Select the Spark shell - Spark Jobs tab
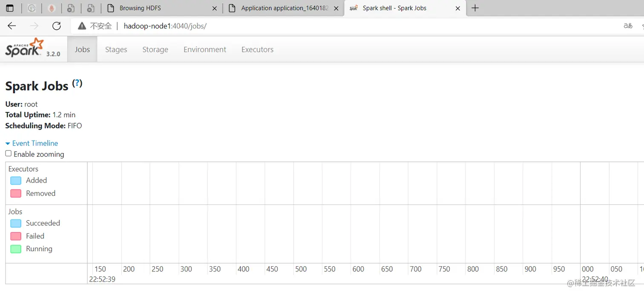Screen dimensions: 644x296 (x=405, y=8)
